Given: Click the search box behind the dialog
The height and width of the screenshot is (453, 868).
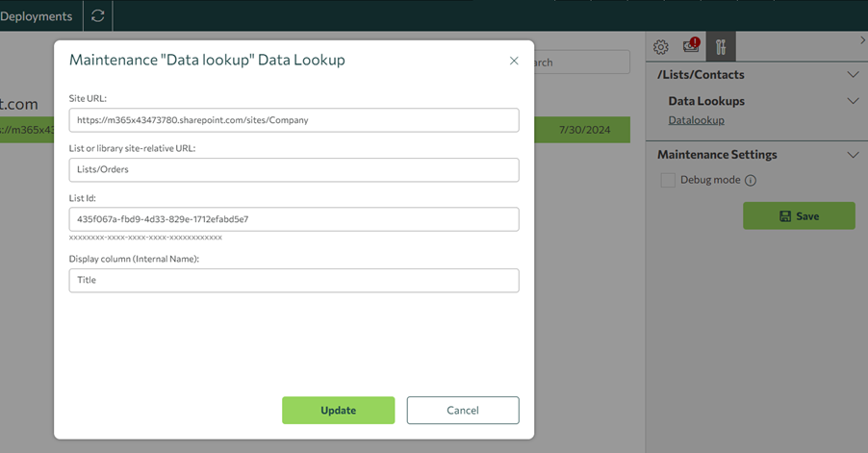Looking at the screenshot, I should (x=582, y=62).
